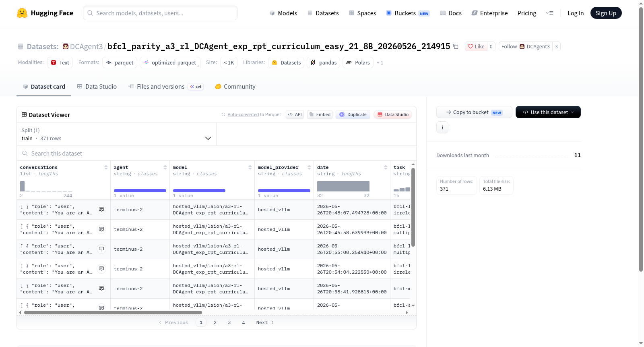This screenshot has width=644, height=347.
Task: Click the page vertical scrollbar
Action: coord(641,139)
